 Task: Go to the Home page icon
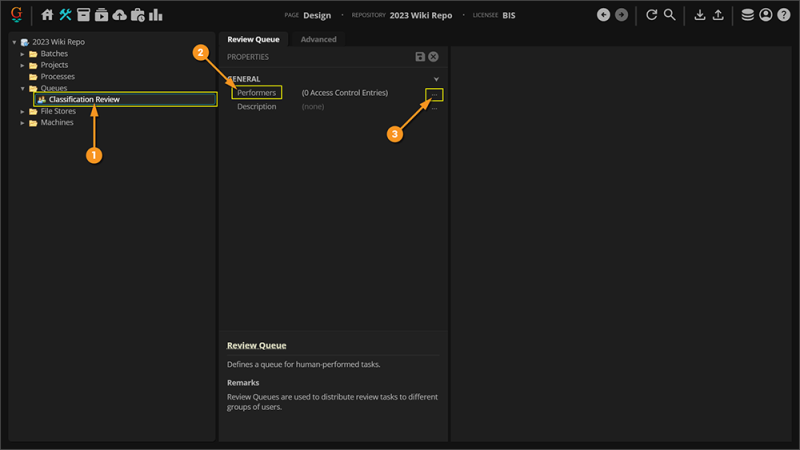point(47,15)
